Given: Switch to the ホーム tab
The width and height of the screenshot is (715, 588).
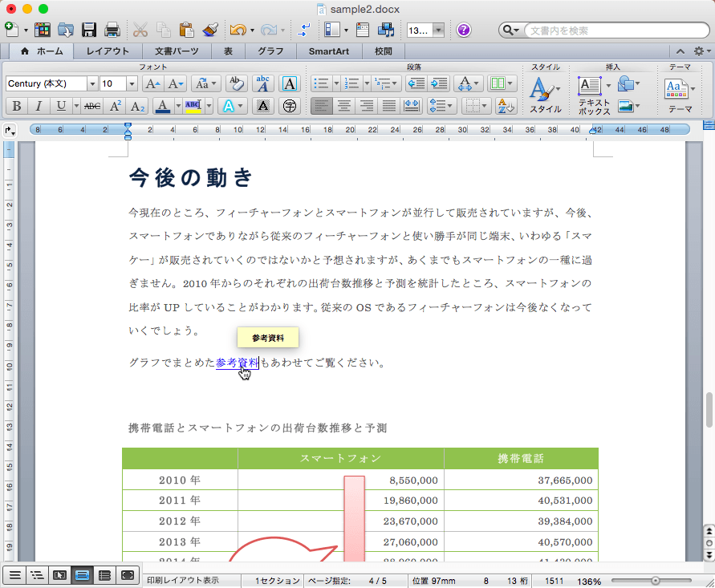Looking at the screenshot, I should [x=42, y=51].
